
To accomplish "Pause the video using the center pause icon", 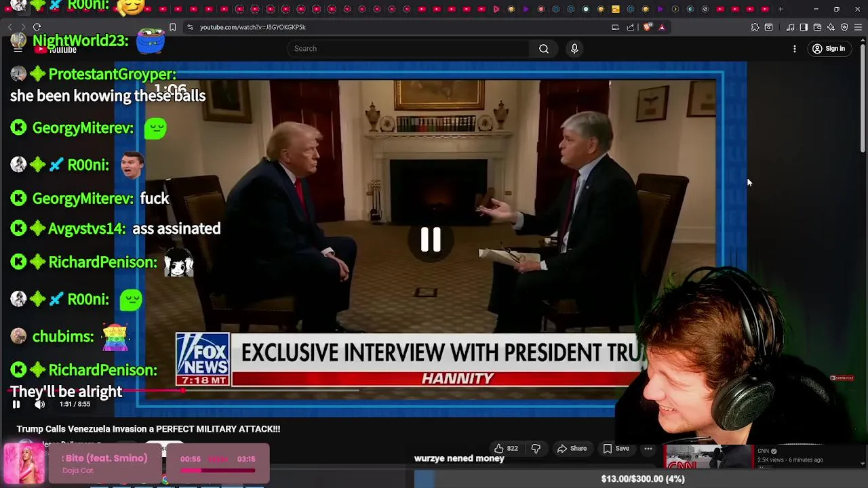I will click(x=431, y=240).
